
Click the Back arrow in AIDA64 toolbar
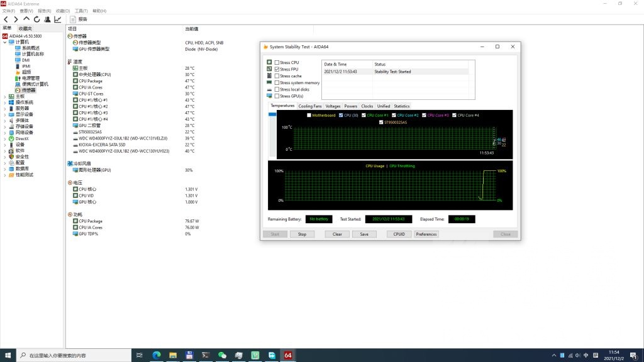pyautogui.click(x=6, y=19)
